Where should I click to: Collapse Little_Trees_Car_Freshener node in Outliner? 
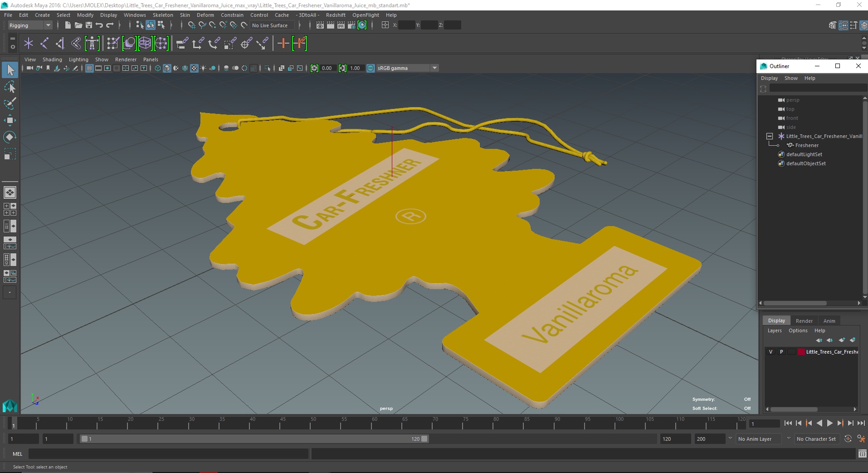click(x=770, y=136)
